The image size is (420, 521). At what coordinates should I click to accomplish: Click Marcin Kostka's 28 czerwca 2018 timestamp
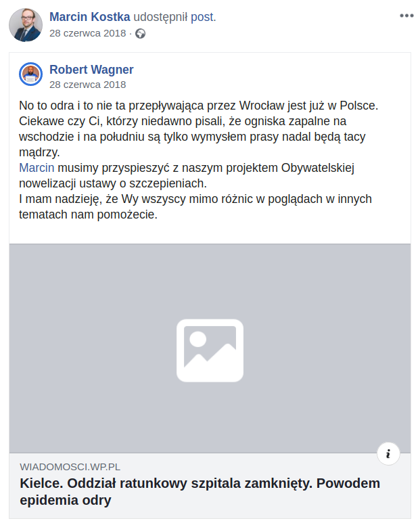[x=88, y=33]
